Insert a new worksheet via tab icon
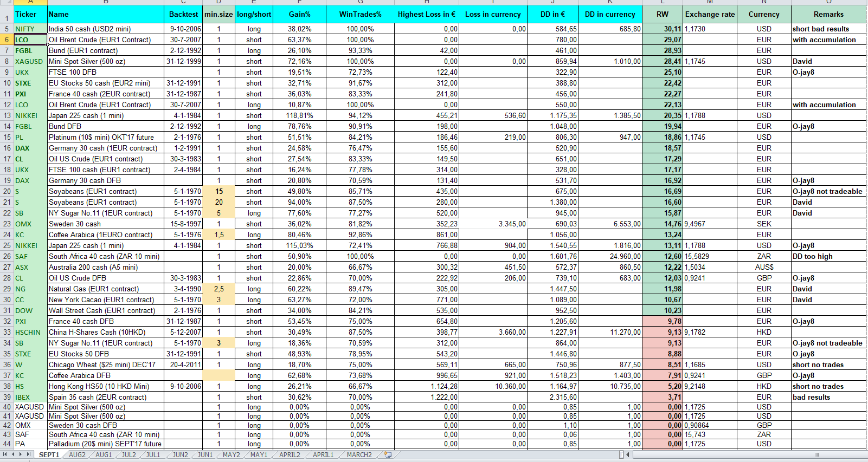868x462 pixels. tap(388, 454)
